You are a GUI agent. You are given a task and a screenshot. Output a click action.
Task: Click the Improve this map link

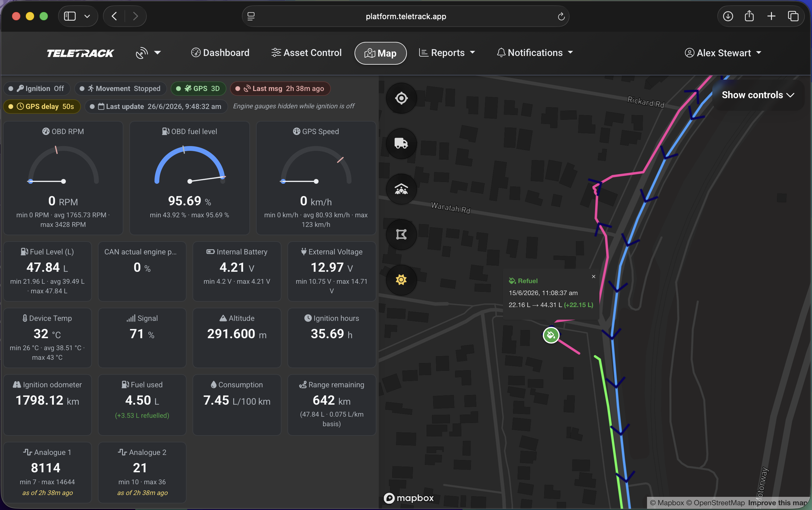tap(778, 503)
